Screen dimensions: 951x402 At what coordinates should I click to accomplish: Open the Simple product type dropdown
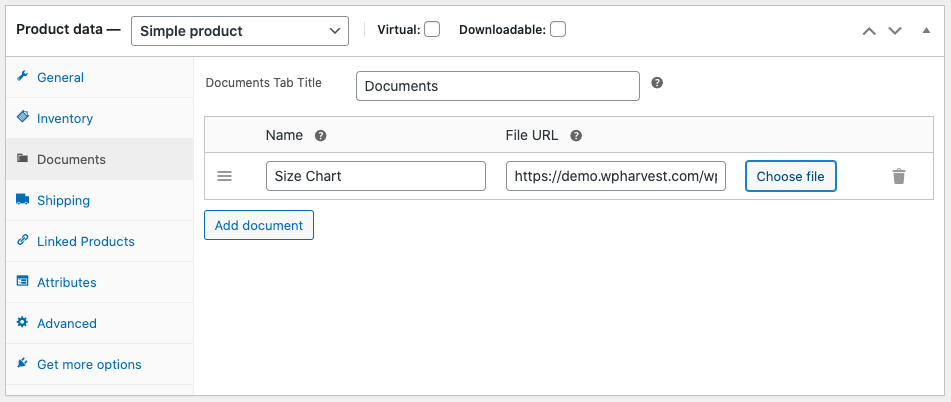[240, 31]
